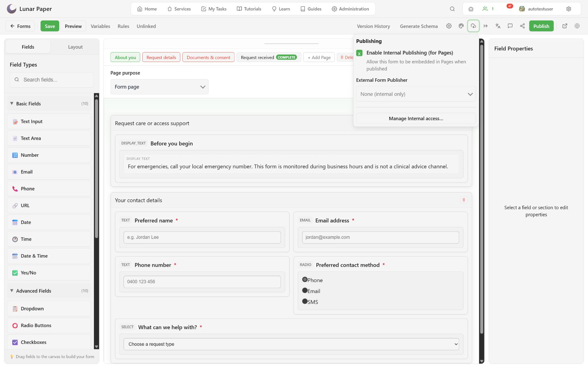Open the Page purpose dropdown
This screenshot has width=588, height=368.
159,87
